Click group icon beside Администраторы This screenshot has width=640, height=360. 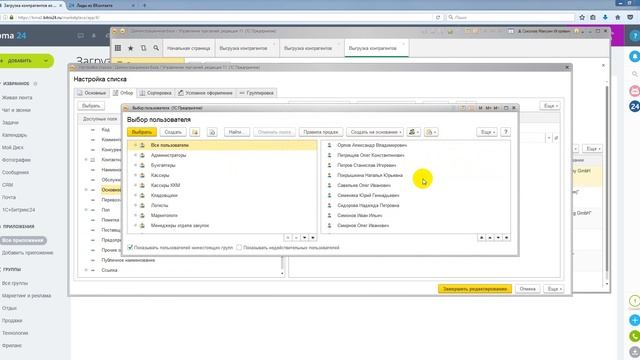pyautogui.click(x=142, y=155)
